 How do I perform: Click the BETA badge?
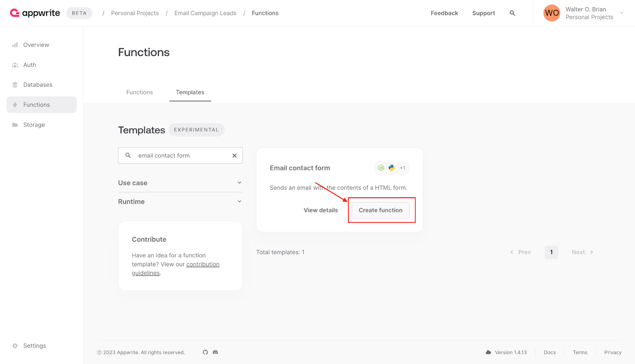[79, 13]
